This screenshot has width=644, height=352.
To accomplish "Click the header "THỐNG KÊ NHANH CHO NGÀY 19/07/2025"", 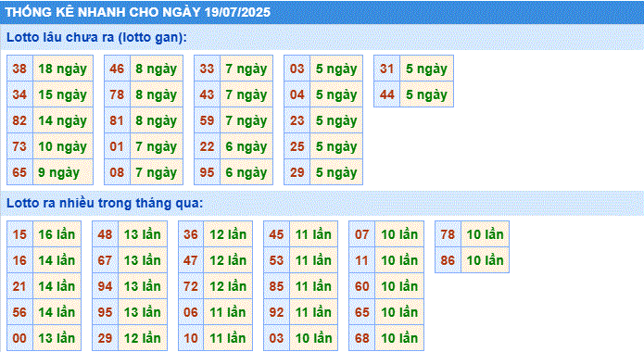I will point(138,12).
